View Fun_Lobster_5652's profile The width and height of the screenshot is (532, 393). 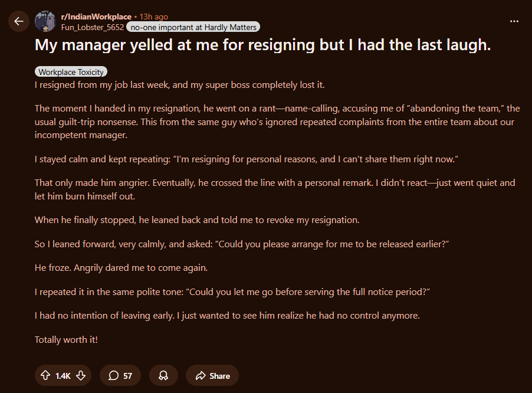[93, 27]
